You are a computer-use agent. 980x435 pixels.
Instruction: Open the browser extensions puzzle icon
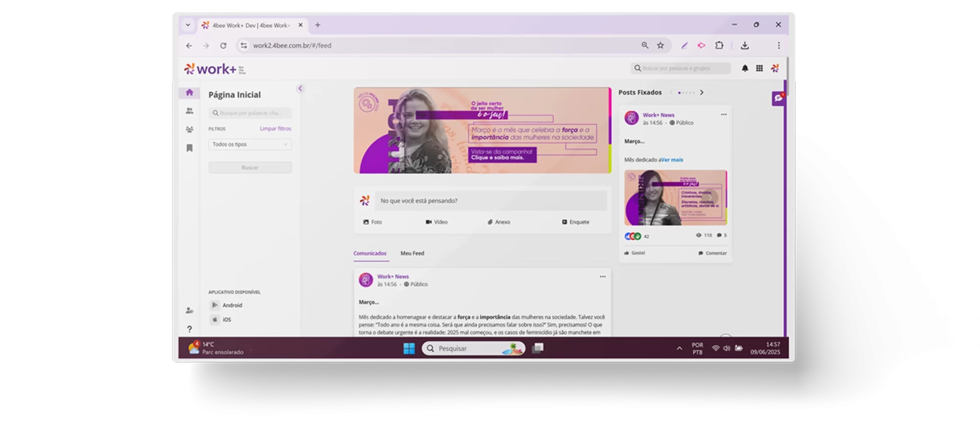[719, 46]
